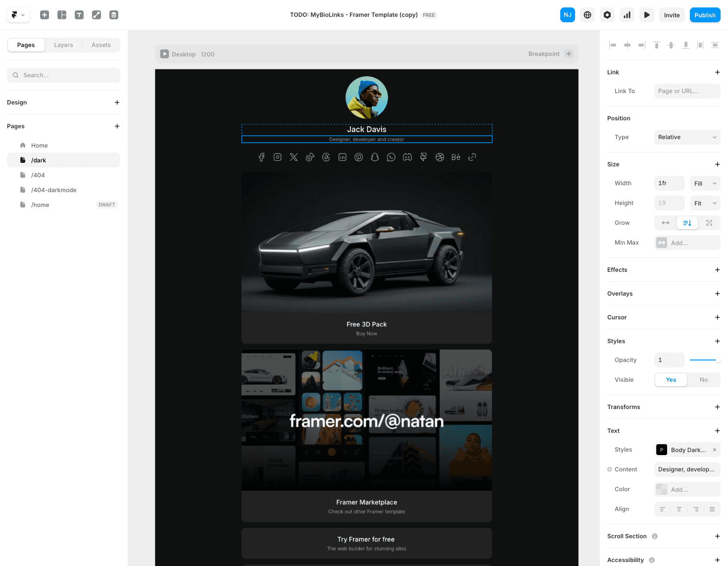Image resolution: width=728 pixels, height=566 pixels.
Task: Add an Effect with plus
Action: click(x=717, y=270)
